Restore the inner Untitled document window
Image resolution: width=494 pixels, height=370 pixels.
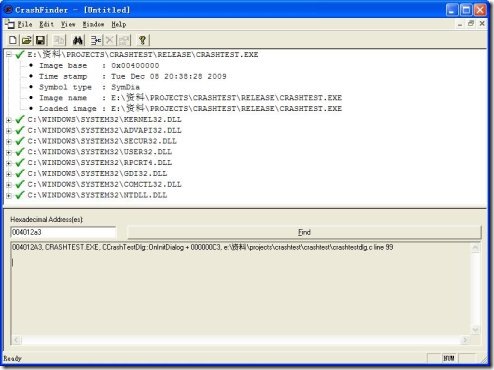pyautogui.click(x=471, y=24)
